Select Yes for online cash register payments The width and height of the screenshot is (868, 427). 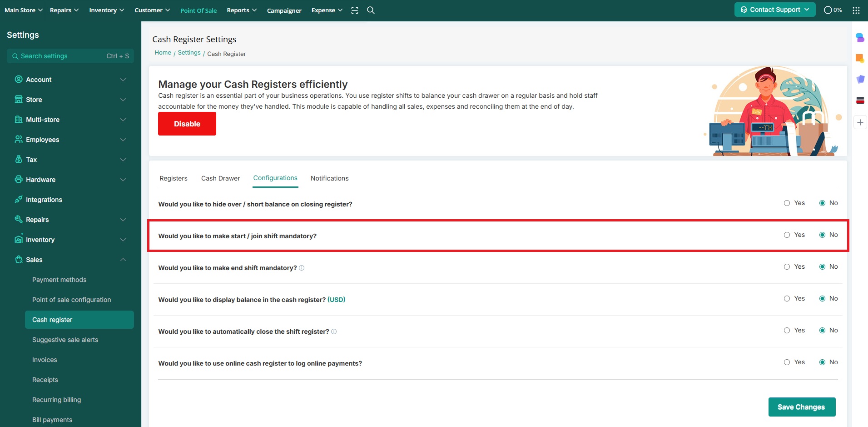click(x=787, y=362)
